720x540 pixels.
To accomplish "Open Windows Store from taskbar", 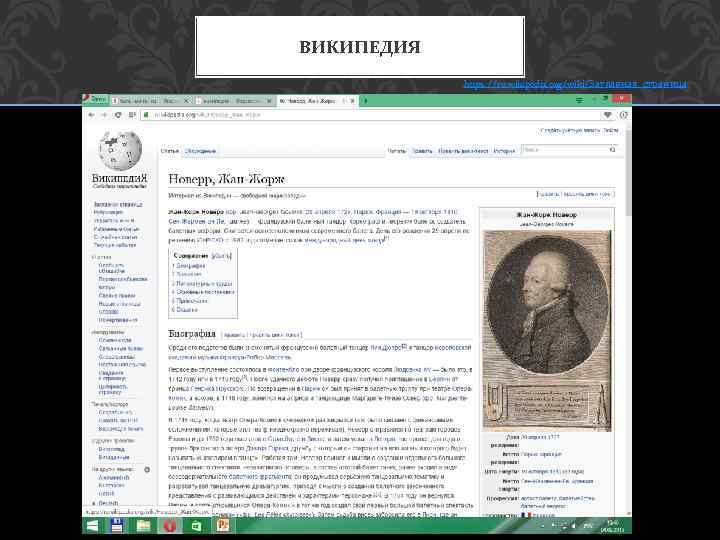I will coord(197,526).
